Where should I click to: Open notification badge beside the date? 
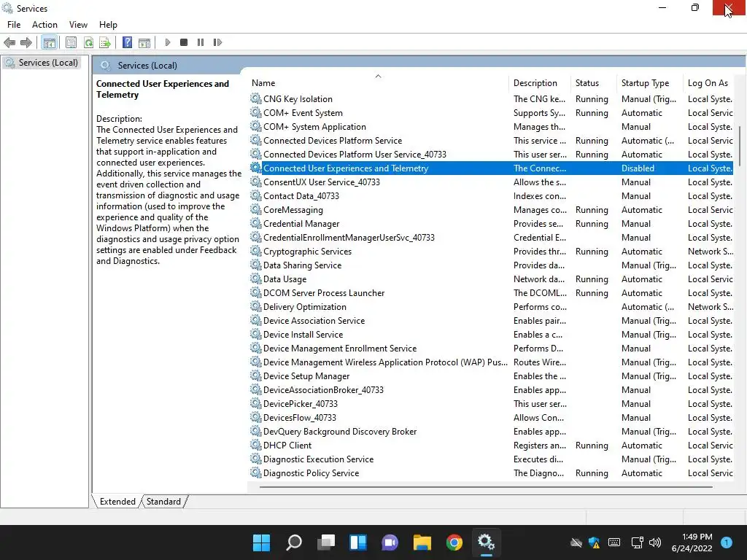[x=727, y=542]
